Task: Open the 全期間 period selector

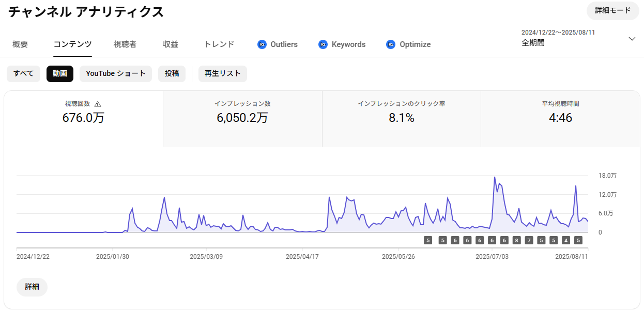Action: point(533,43)
